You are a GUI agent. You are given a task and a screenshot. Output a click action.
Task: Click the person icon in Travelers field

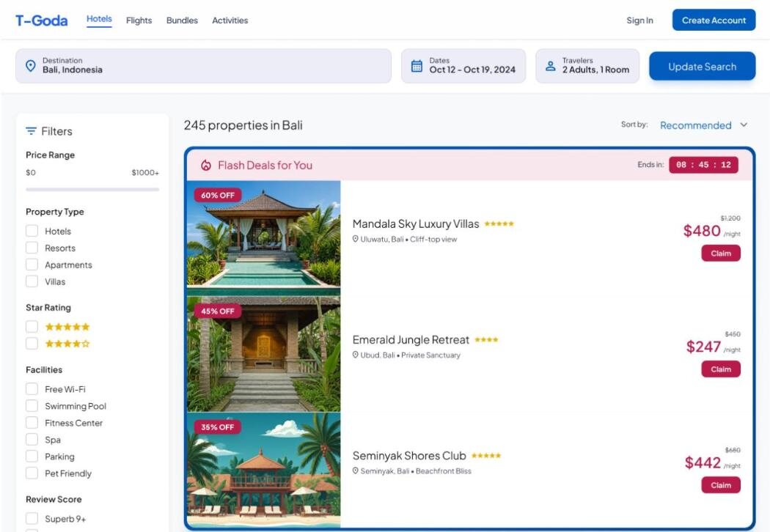pos(551,66)
